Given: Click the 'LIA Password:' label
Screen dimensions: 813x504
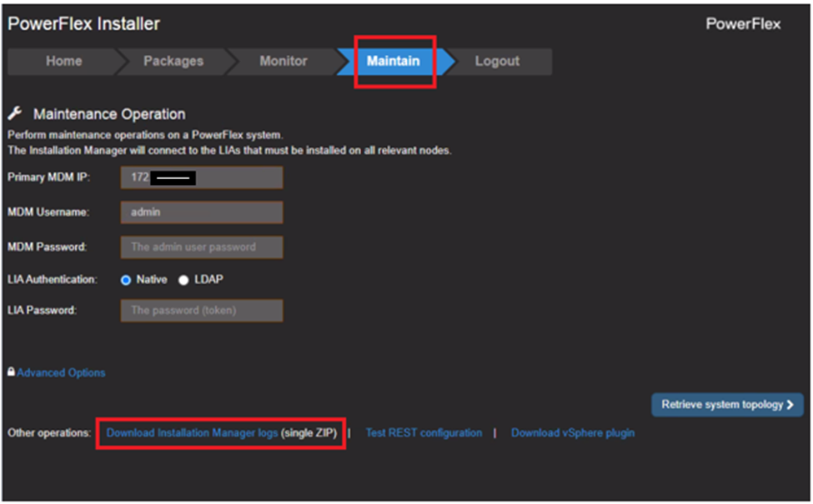Looking at the screenshot, I should (x=42, y=310).
